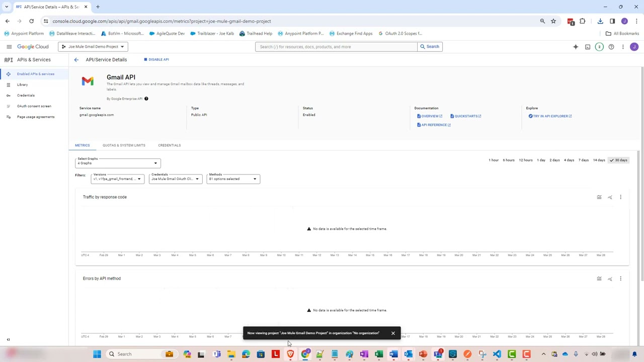Click the info icon beside Google Enterprise API

pos(146,99)
